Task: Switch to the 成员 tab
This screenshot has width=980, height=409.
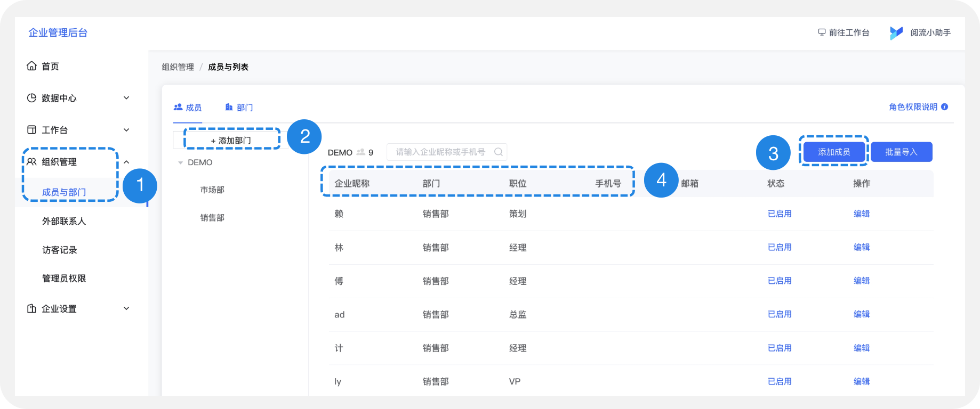Action: (x=188, y=108)
